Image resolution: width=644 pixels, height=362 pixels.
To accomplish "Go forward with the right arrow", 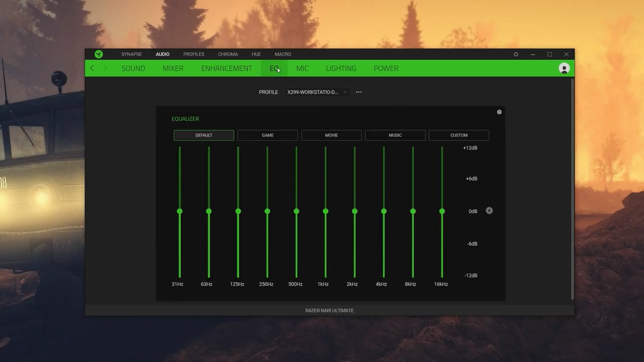I will pos(105,68).
